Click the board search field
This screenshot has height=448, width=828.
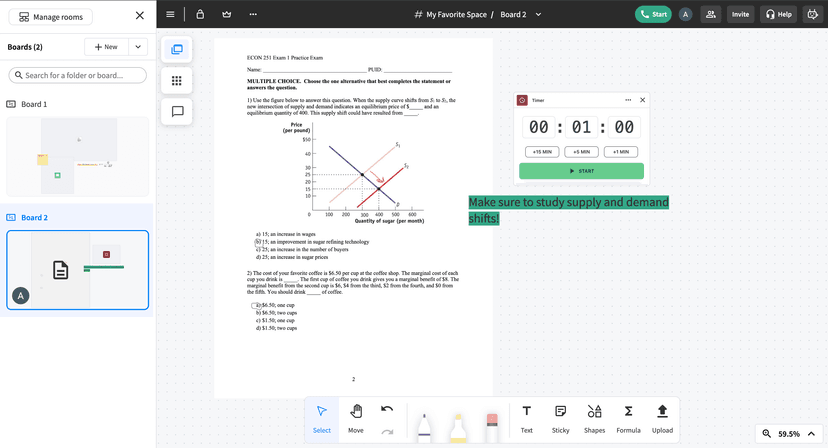78,75
